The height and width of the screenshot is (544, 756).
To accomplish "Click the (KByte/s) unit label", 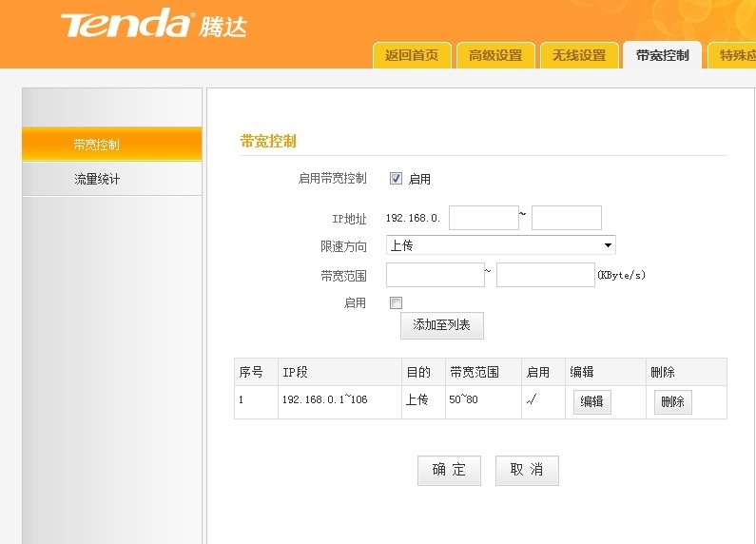I will point(621,275).
